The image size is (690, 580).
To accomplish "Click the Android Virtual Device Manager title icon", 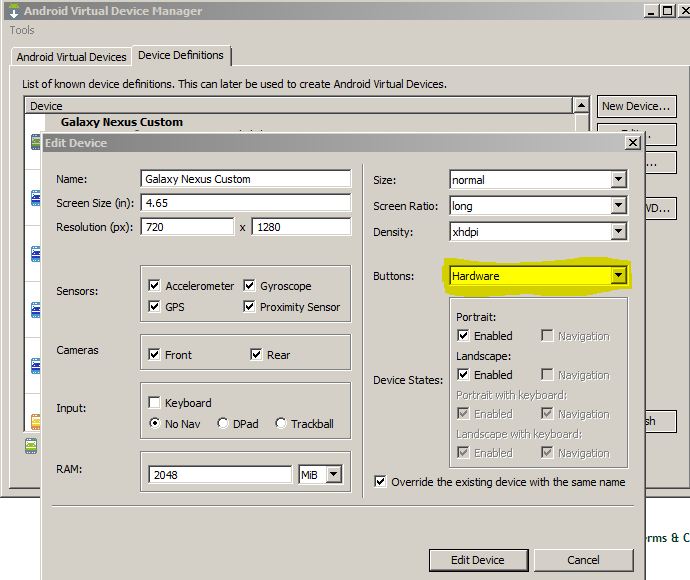I will (x=14, y=11).
